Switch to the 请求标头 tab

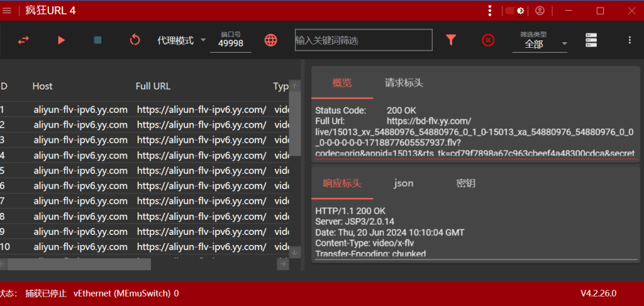(x=404, y=82)
